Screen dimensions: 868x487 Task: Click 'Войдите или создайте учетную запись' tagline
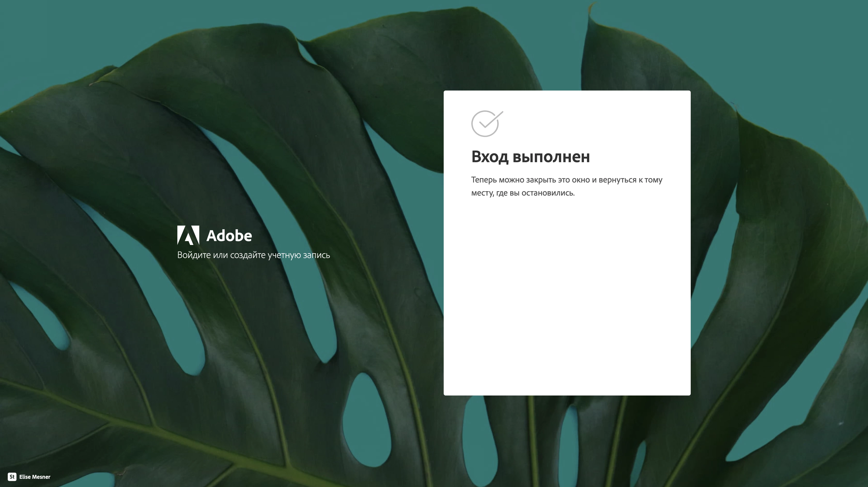(253, 255)
